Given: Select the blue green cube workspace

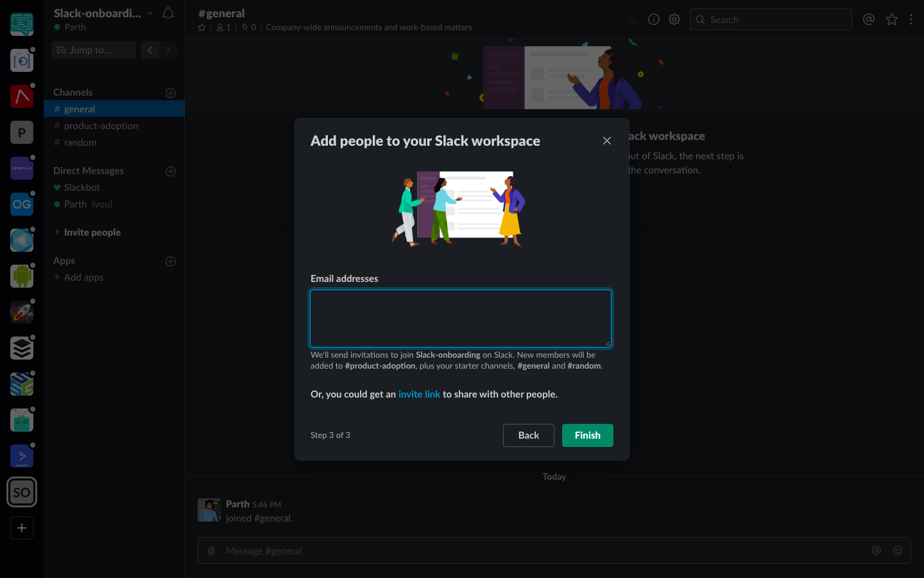Looking at the screenshot, I should 22,384.
